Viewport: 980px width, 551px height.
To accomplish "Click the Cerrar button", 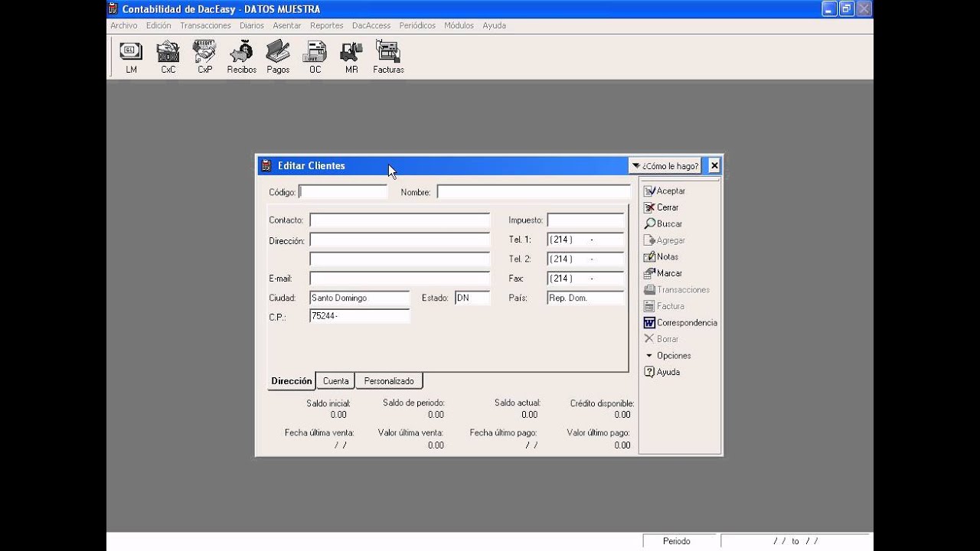I will pos(661,207).
